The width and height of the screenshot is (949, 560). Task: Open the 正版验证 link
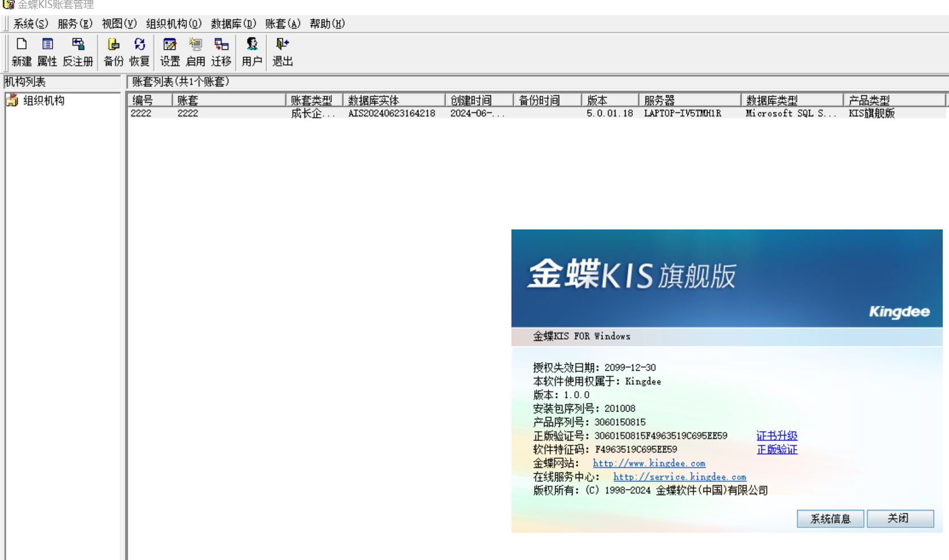(777, 449)
